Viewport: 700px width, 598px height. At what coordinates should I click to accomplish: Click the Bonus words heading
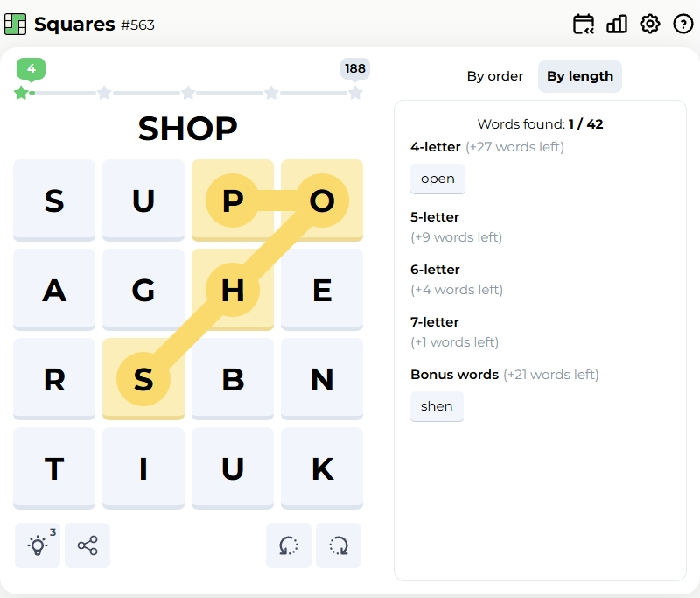(x=454, y=375)
